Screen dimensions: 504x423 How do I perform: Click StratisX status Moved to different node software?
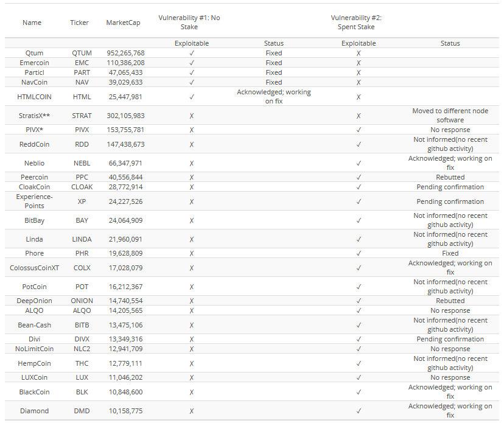tap(450, 116)
